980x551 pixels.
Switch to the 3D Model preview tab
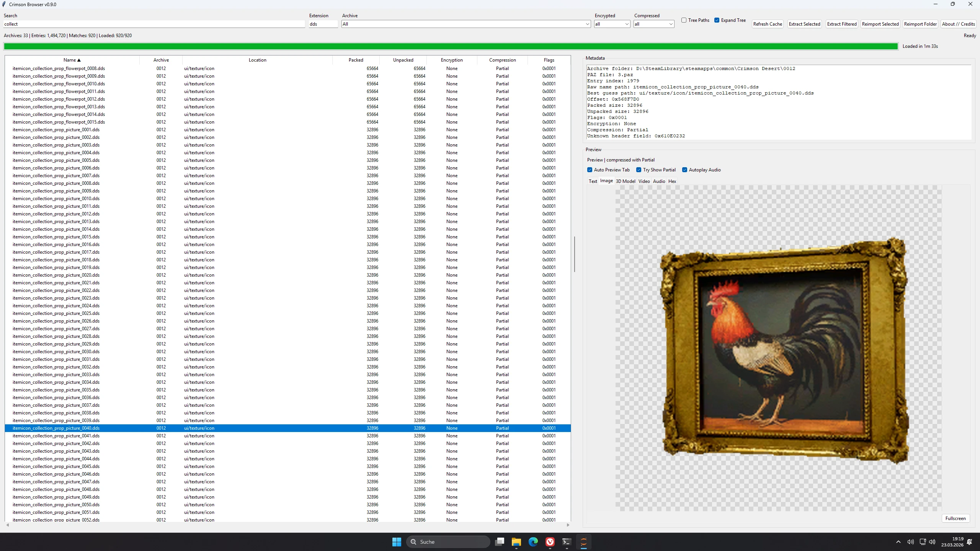(x=626, y=181)
